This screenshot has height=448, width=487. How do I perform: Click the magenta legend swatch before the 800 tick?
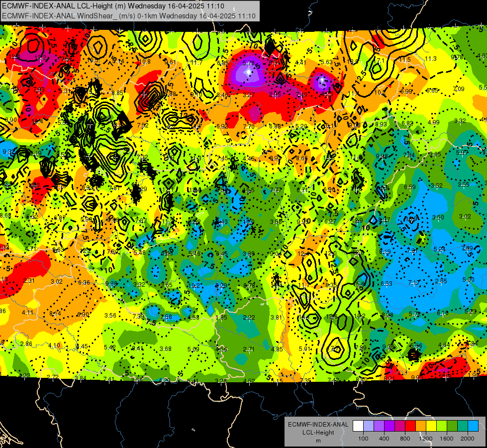pyautogui.click(x=400, y=426)
